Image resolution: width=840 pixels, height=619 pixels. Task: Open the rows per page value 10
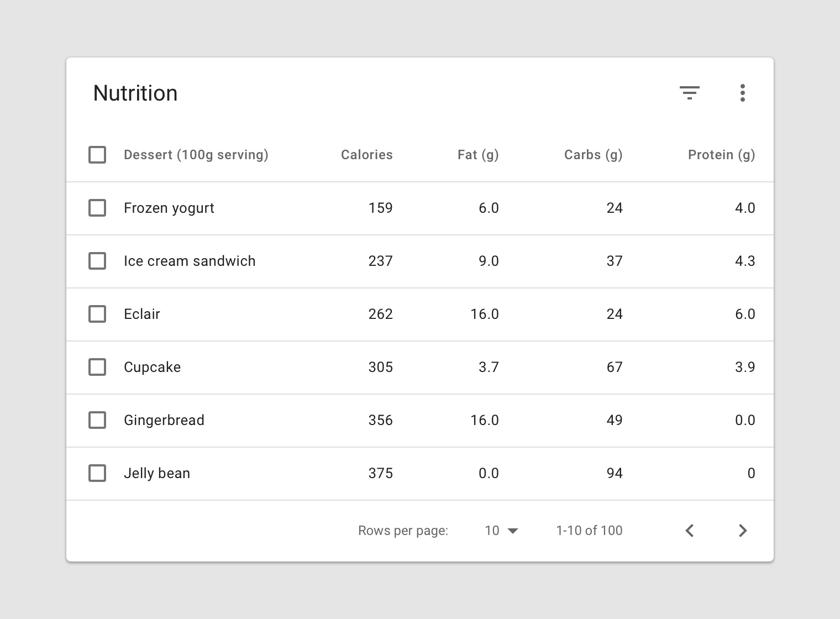[492, 531]
